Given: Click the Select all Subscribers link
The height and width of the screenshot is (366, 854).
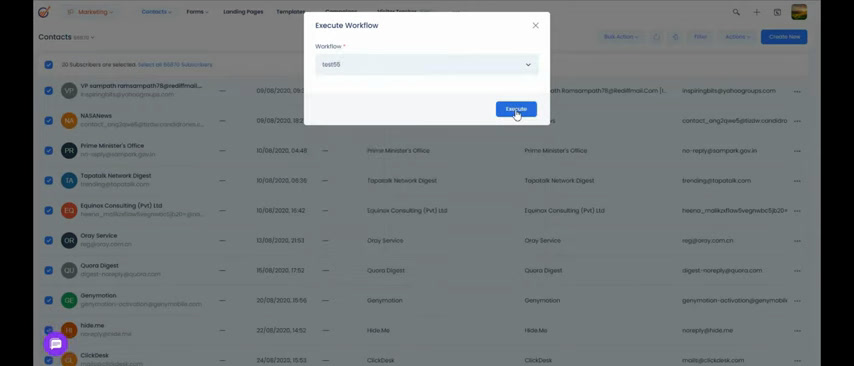Looking at the screenshot, I should point(175,65).
